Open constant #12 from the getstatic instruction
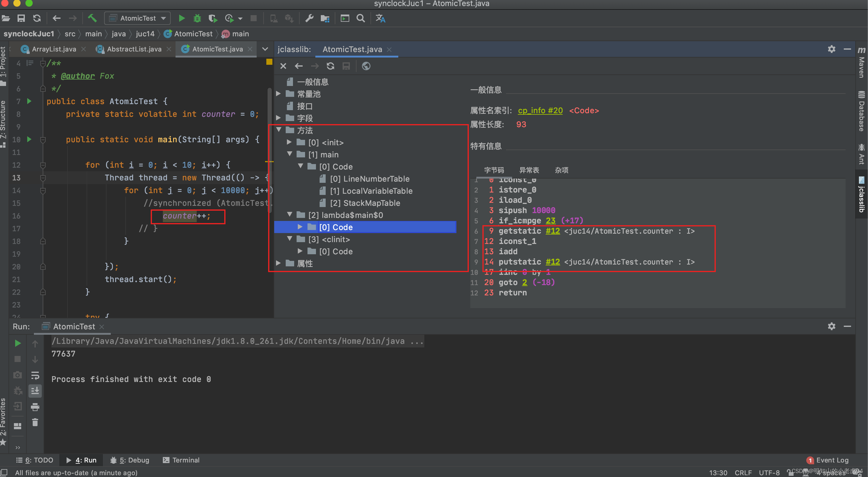 click(552, 231)
